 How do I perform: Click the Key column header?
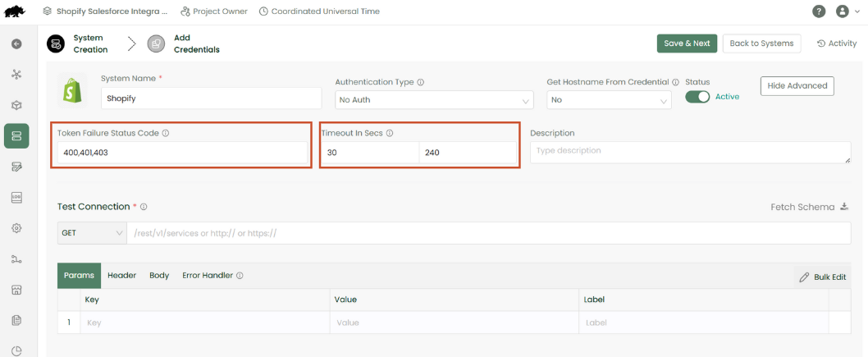point(205,300)
